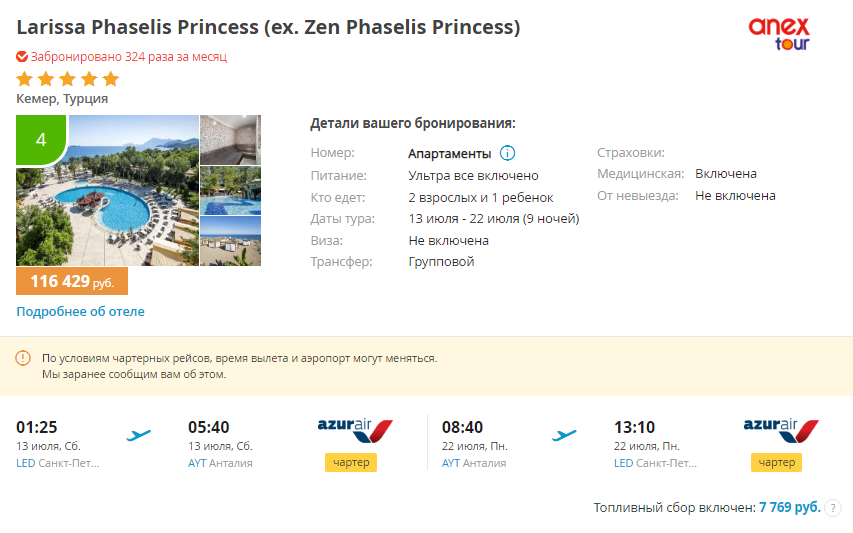Screen dimensions: 853x533
Task: Click the fuel surcharge question mark
Action: point(832,508)
